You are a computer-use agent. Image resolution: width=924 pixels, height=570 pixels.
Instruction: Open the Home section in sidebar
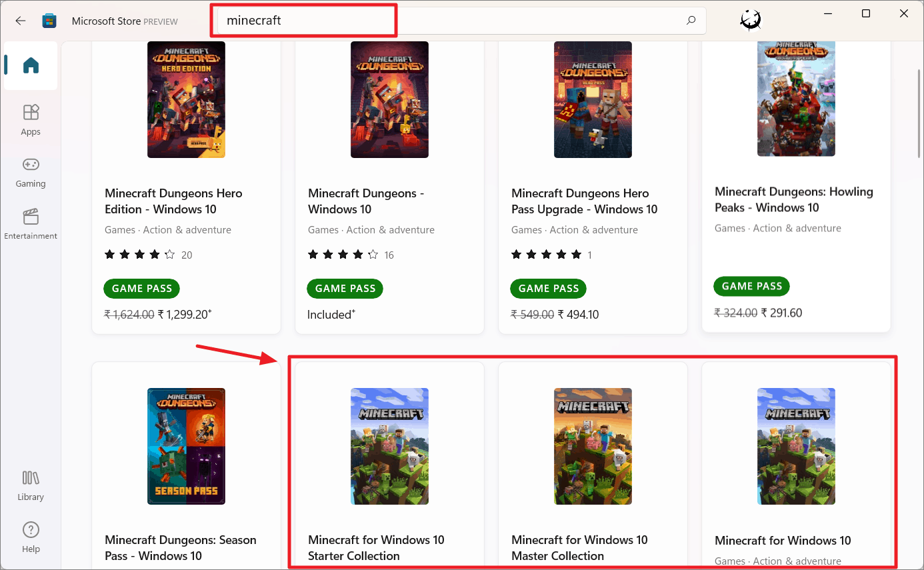coord(31,65)
